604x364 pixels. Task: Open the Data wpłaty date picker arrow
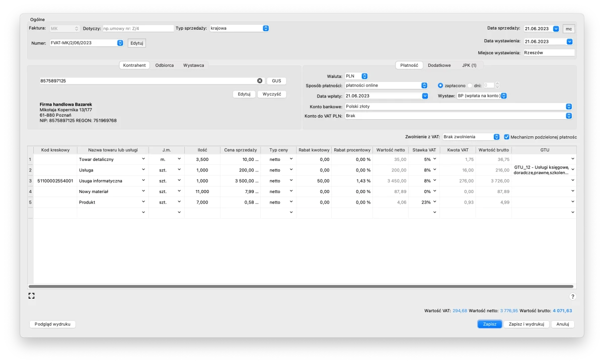click(425, 96)
